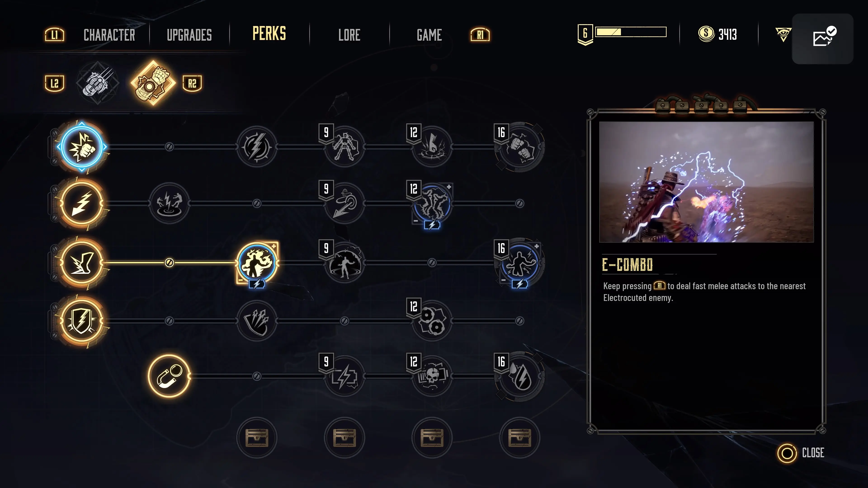Image resolution: width=868 pixels, height=488 pixels.
Task: Select the magnet perk node
Action: [x=169, y=376]
